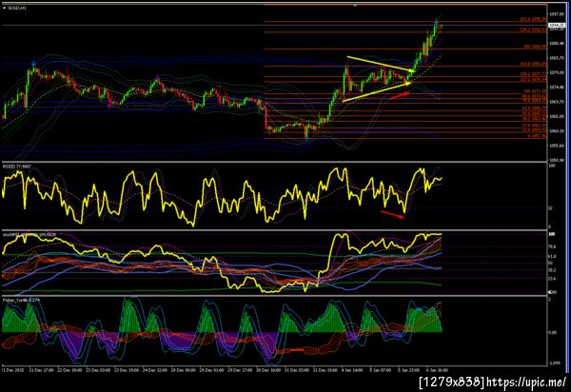Select the 6 Jan 16:00 time axis label
Viewport: 571px width, 392px height.
pyautogui.click(x=437, y=370)
